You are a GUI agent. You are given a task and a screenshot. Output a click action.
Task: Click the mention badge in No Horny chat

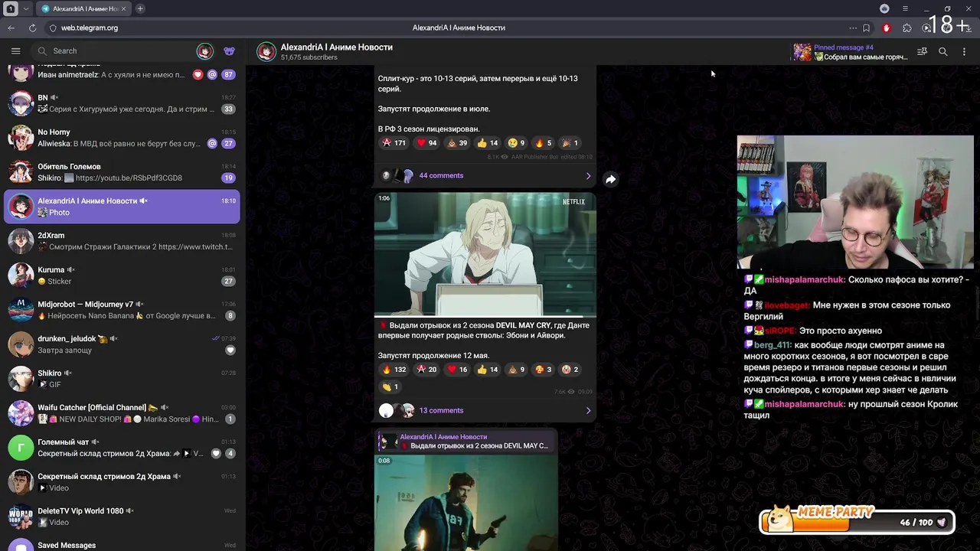212,143
